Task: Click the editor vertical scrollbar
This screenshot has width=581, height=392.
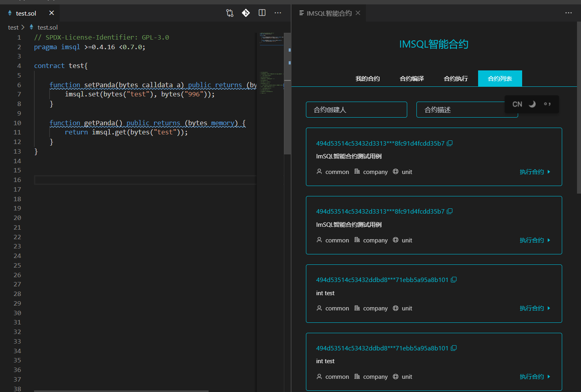Action: [x=287, y=94]
